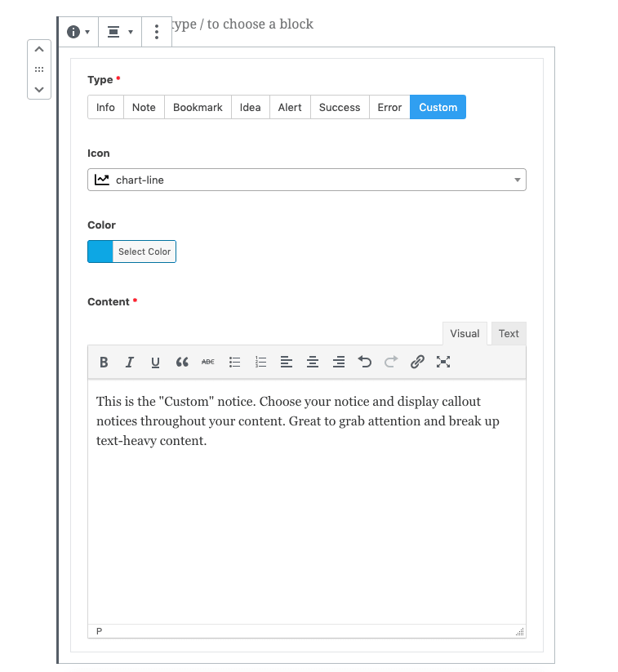Align text left
The height and width of the screenshot is (672, 618).
coord(287,363)
